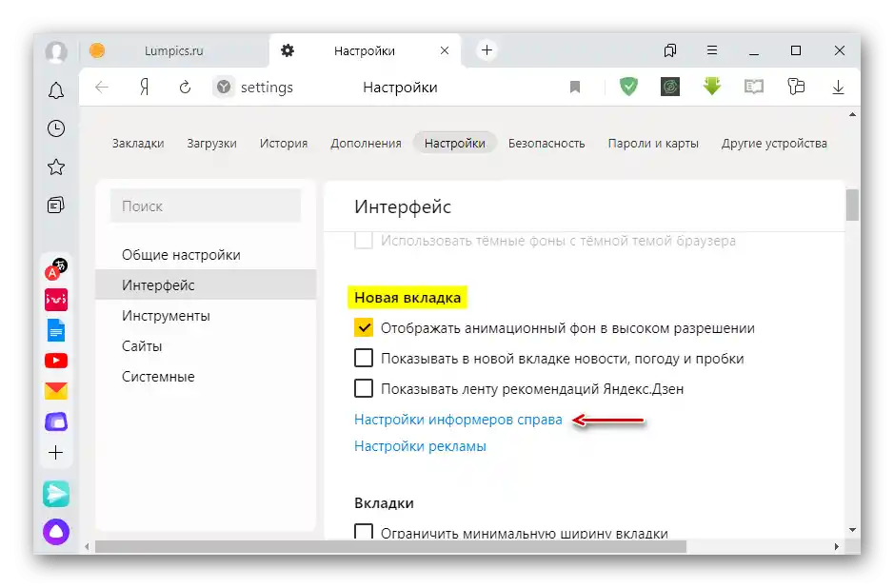
Task: Open the Настройки информеров справа link
Action: pyautogui.click(x=457, y=419)
